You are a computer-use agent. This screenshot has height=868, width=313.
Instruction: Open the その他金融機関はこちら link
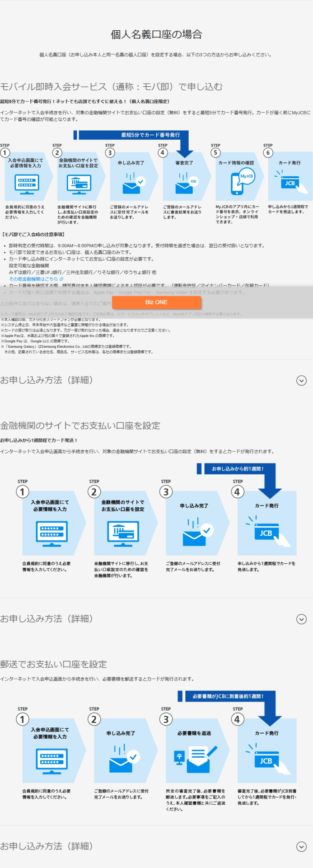tap(33, 279)
